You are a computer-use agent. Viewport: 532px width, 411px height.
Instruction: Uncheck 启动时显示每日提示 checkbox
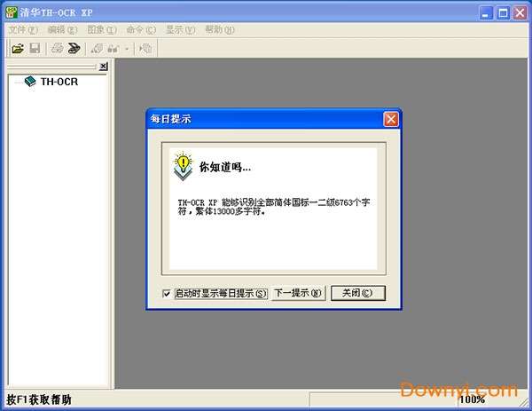tap(167, 294)
